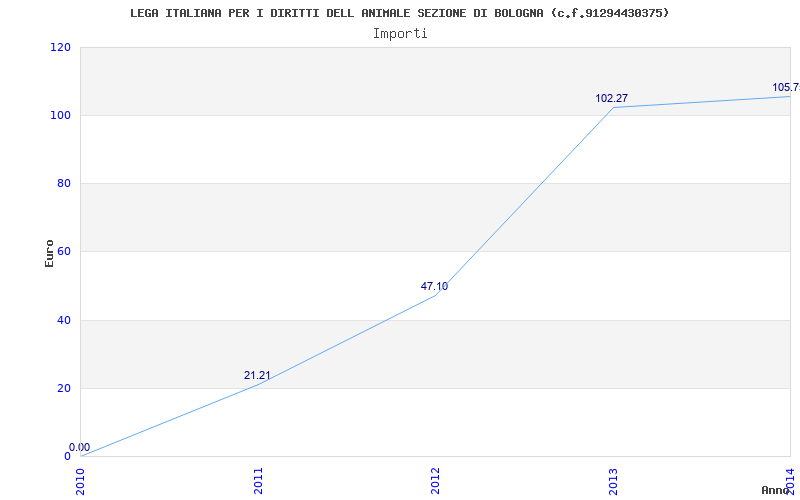The height and width of the screenshot is (500, 800).
Task: Click the 0 y-axis tick label
Action: point(67,456)
